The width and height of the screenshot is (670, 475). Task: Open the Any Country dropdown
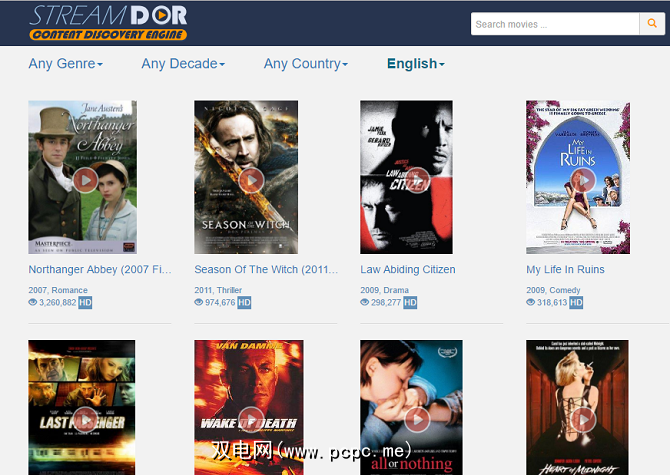point(306,64)
